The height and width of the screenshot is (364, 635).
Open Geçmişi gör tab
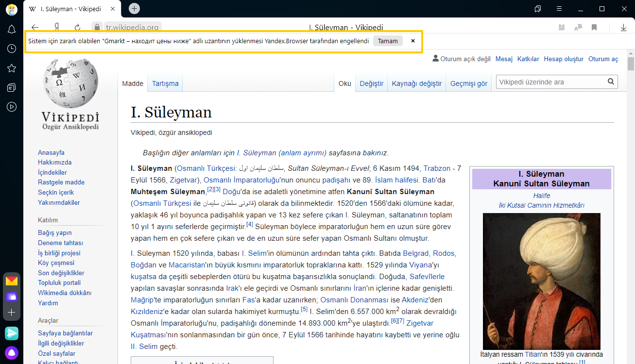(469, 83)
